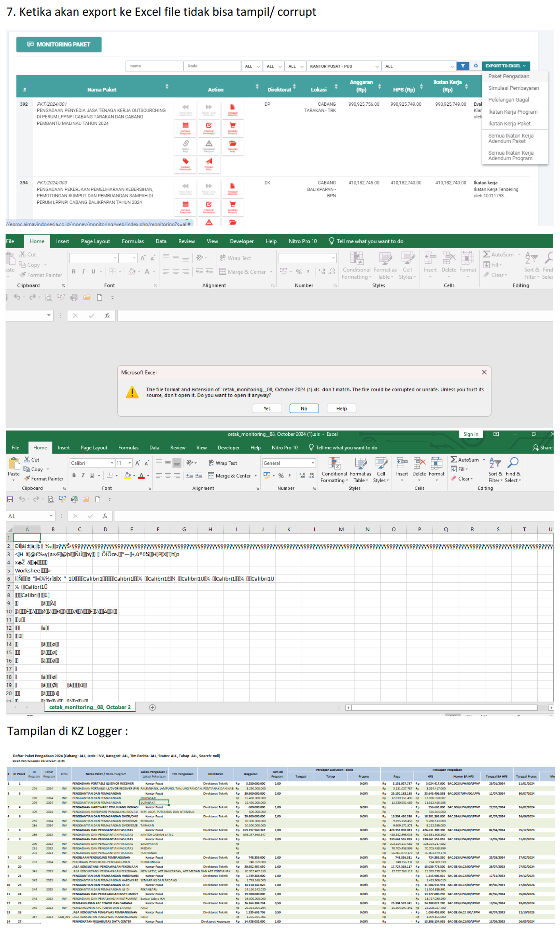Toggle Wrap Text in the cetak_monitoring workbook ribbon
560x929 pixels.
pos(223,463)
